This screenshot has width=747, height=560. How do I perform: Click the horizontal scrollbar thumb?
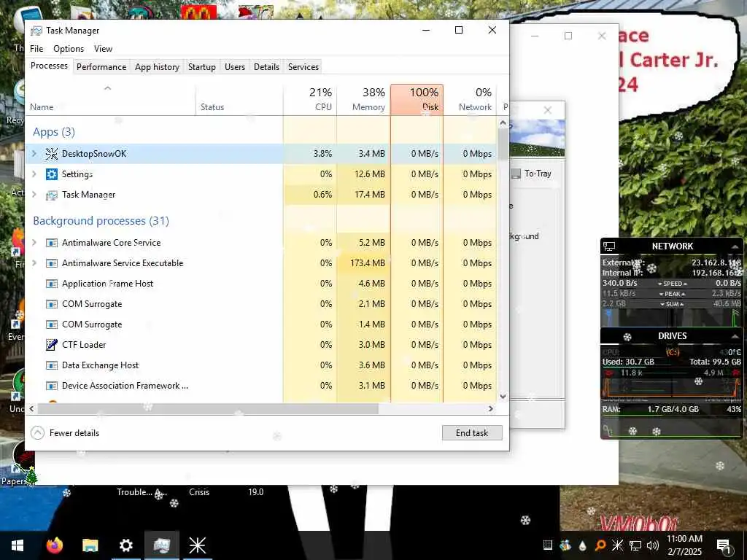point(208,408)
